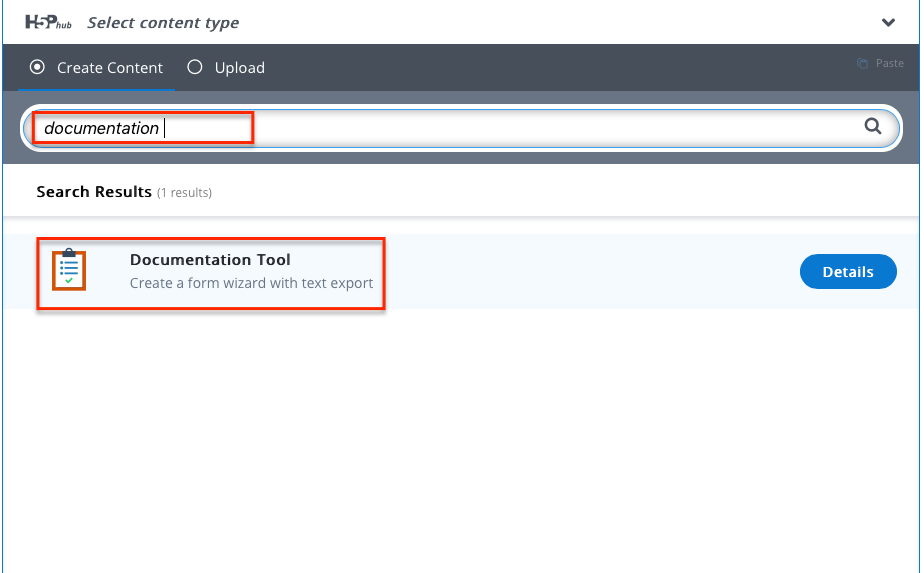The width and height of the screenshot is (924, 573).
Task: Click the H5P hub logo
Action: (48, 22)
